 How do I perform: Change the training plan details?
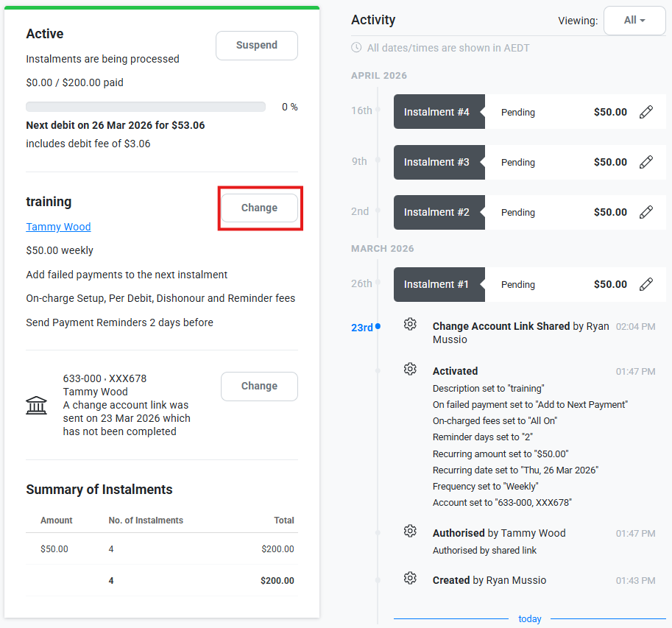259,208
